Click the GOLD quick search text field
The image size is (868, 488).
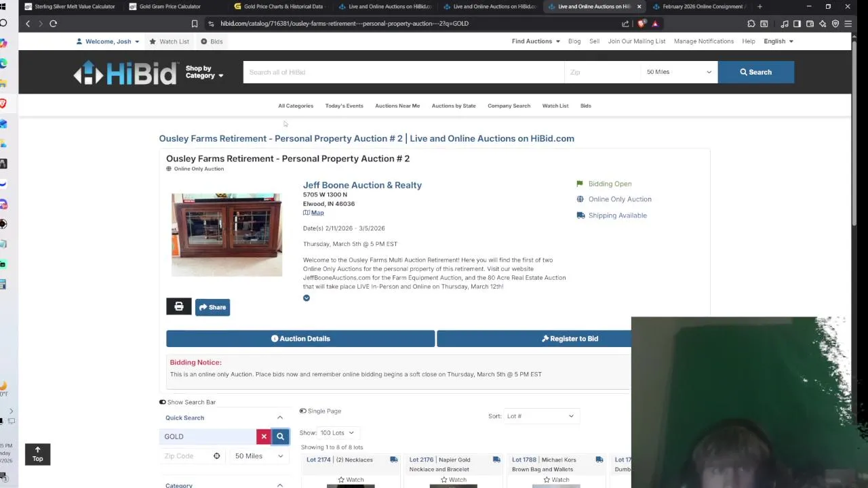tap(208, 436)
